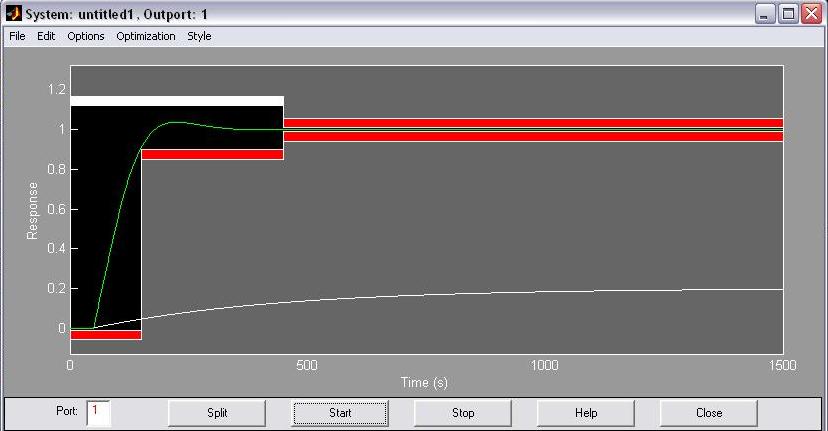
Task: Open Help with the Help button
Action: [586, 413]
